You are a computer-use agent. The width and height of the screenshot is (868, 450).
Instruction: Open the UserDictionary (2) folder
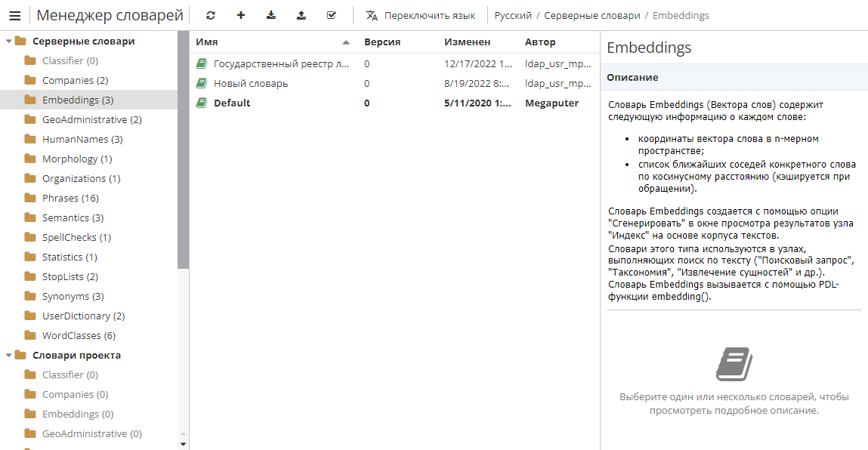click(x=84, y=316)
